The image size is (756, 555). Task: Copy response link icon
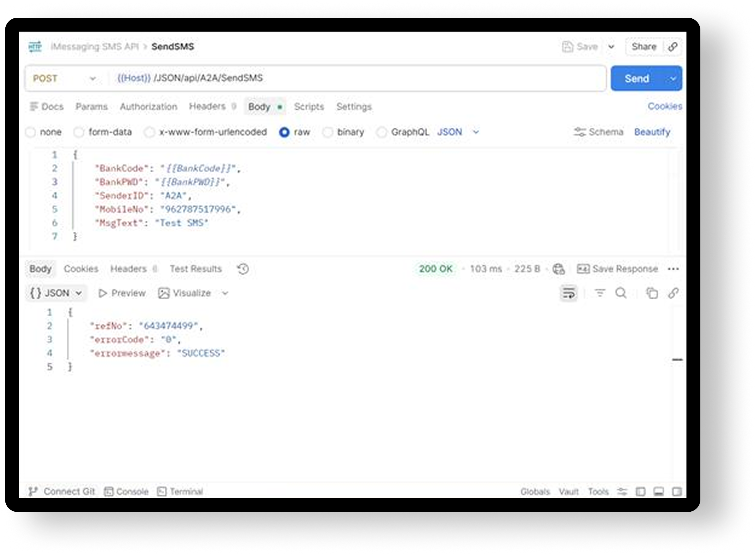click(673, 293)
